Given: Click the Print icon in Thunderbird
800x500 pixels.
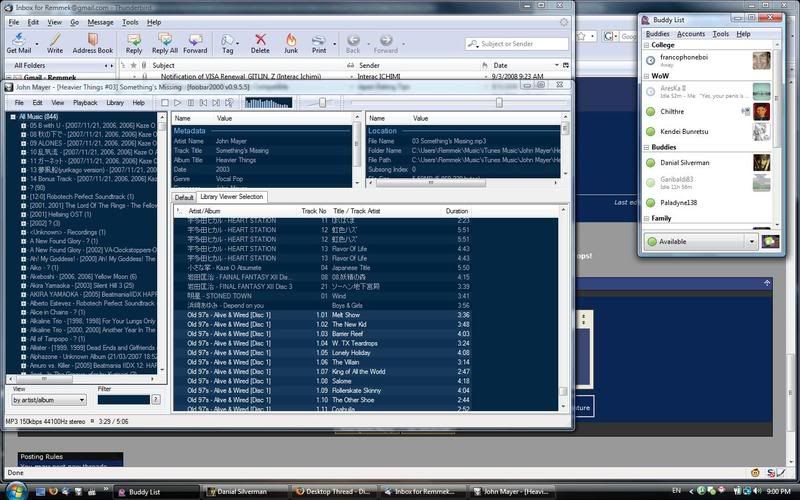Looking at the screenshot, I should click(x=319, y=42).
